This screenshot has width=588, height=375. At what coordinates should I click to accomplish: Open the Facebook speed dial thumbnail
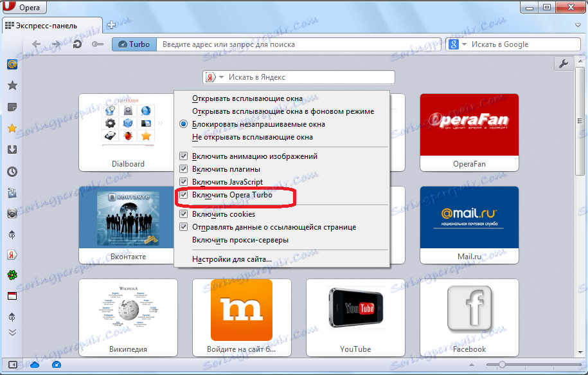coord(469,318)
